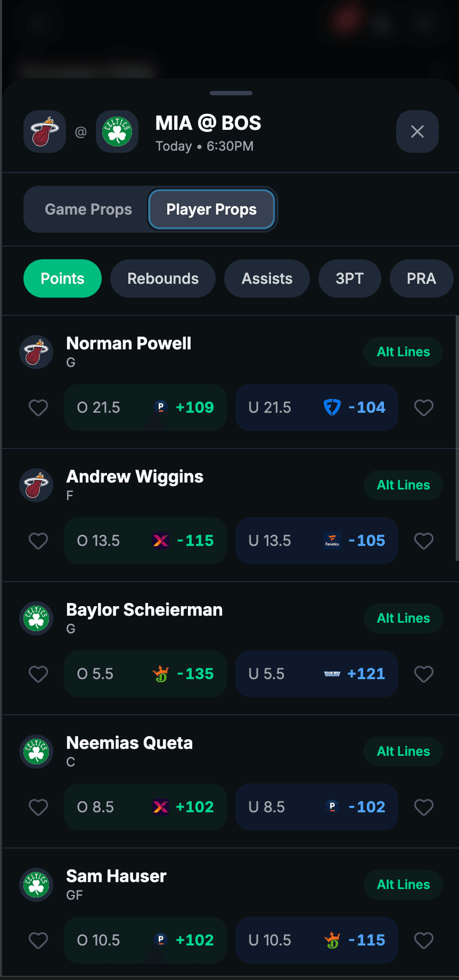Click the purple sportsbook logo on Queta's over 8.5
459x980 pixels.
[x=161, y=807]
